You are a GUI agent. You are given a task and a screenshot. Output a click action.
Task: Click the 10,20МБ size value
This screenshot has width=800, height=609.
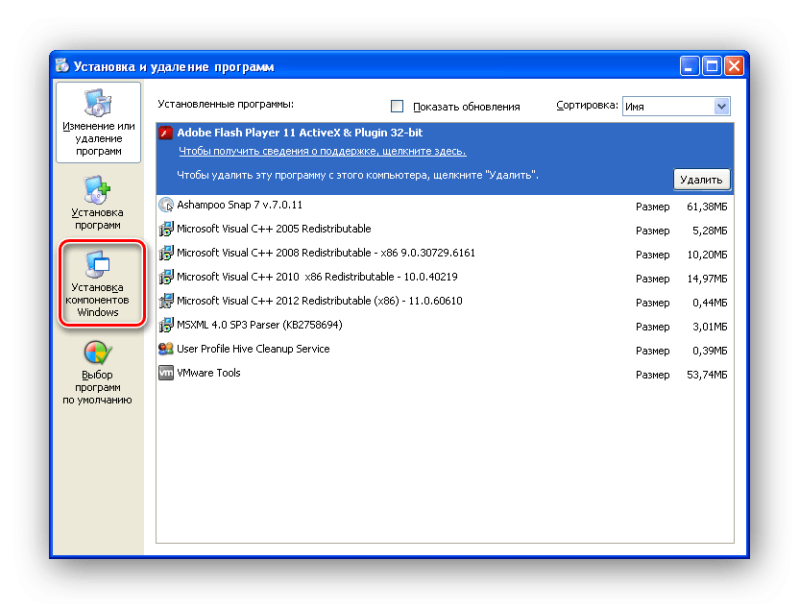pos(707,255)
